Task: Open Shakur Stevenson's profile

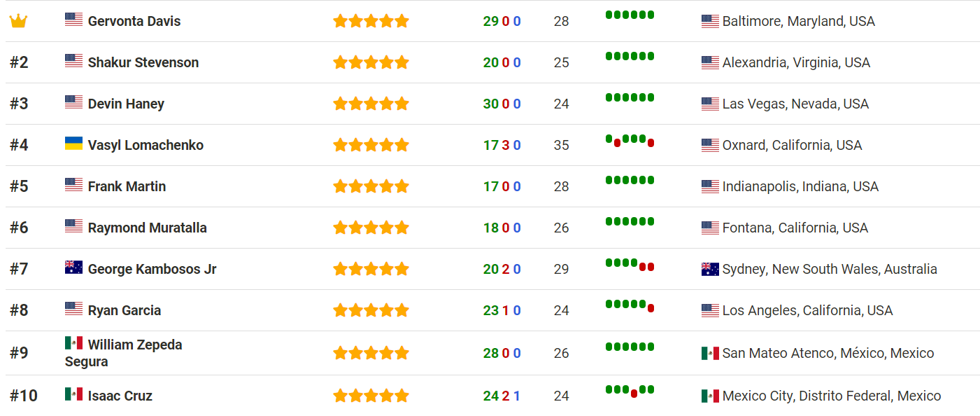Action: 143,62
